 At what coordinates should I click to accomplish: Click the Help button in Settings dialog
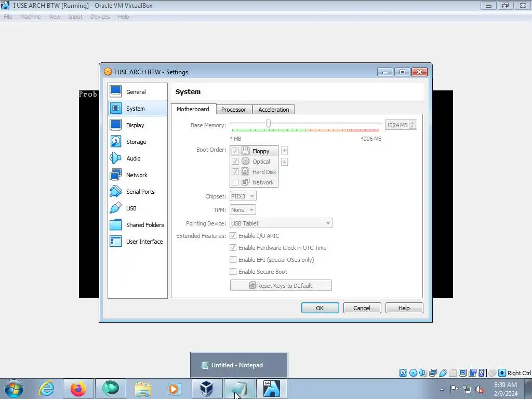(x=404, y=308)
